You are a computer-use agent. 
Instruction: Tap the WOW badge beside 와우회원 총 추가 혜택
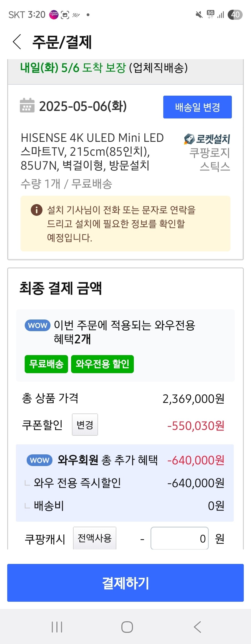click(x=39, y=460)
